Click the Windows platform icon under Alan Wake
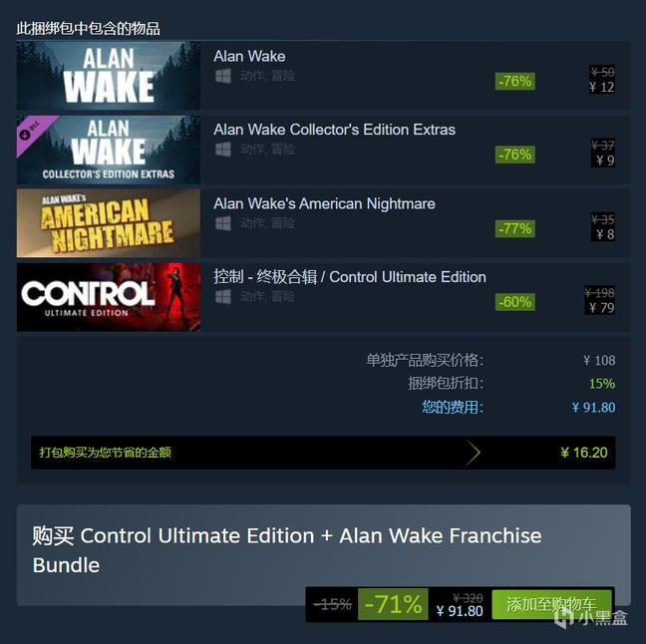Image resolution: width=646 pixels, height=644 pixels. click(223, 76)
